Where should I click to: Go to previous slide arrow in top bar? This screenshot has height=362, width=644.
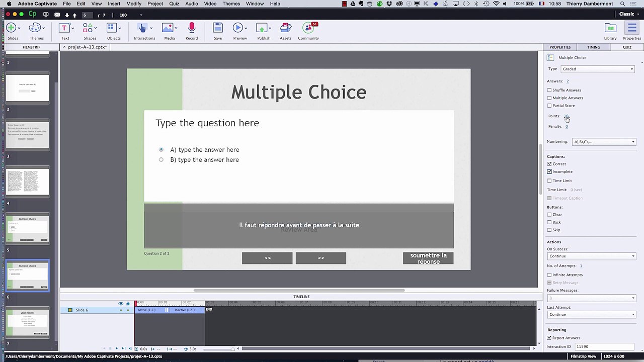click(x=74, y=15)
